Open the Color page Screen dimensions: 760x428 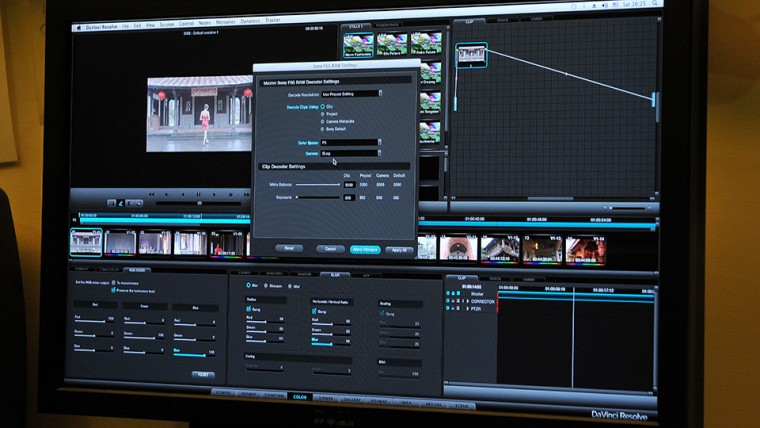(300, 397)
